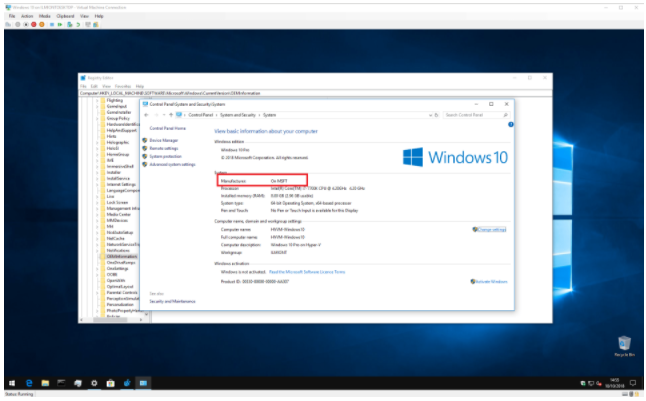
Task: Open the VM Connection Action menu
Action: 27,16
